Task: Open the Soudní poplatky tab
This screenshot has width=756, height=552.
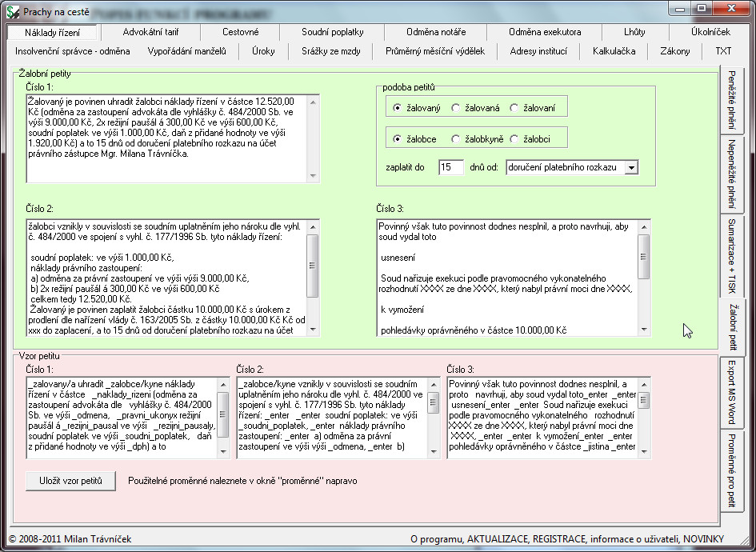Action: (332, 32)
